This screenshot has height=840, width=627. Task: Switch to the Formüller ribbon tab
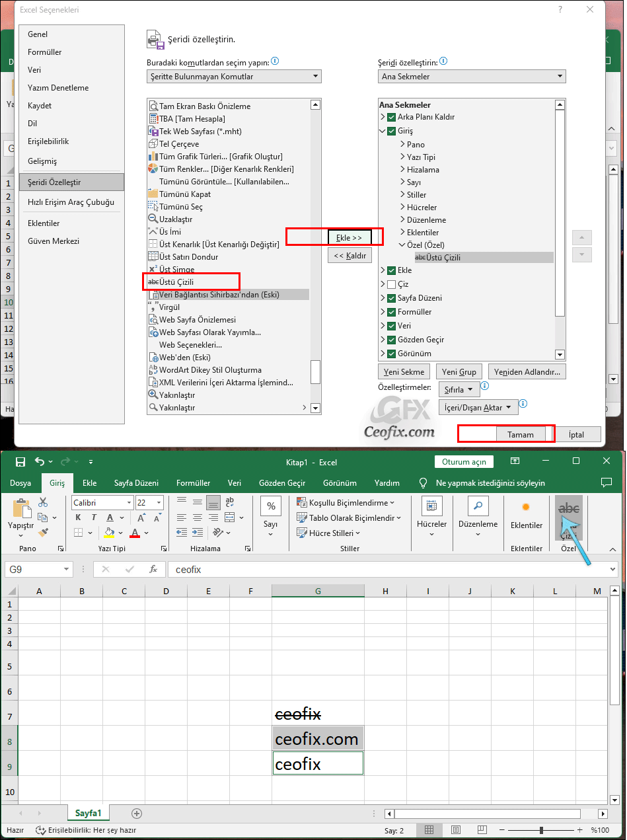click(193, 483)
